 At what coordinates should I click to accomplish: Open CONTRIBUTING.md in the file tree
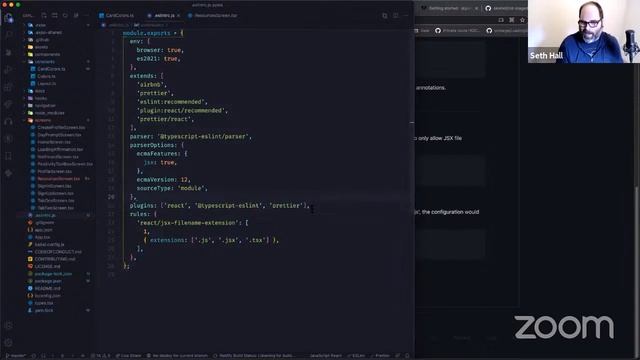pyautogui.click(x=55, y=259)
